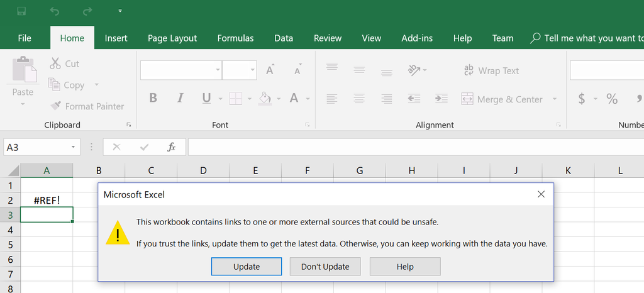
Task: Switch to the Page Layout tab
Action: pyautogui.click(x=172, y=38)
